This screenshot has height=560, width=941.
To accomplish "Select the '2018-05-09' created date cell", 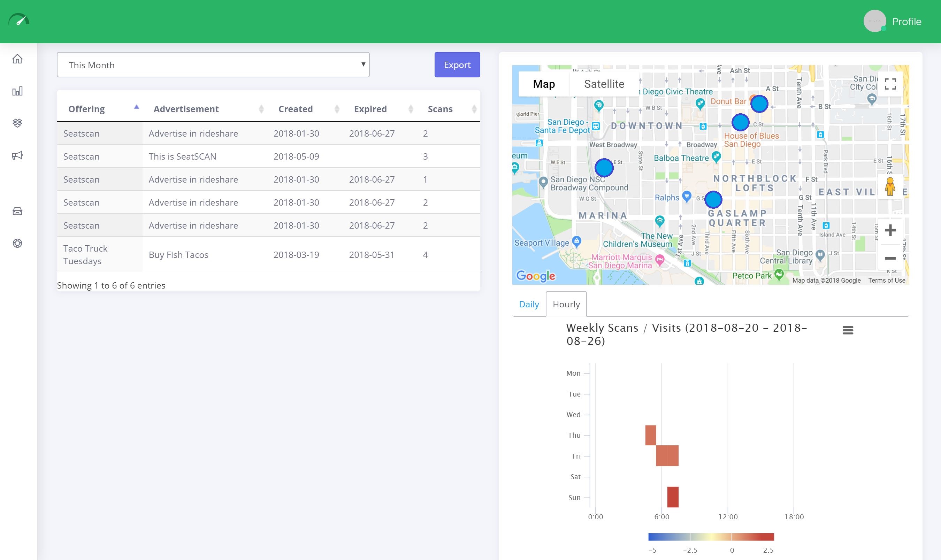I will click(305, 156).
